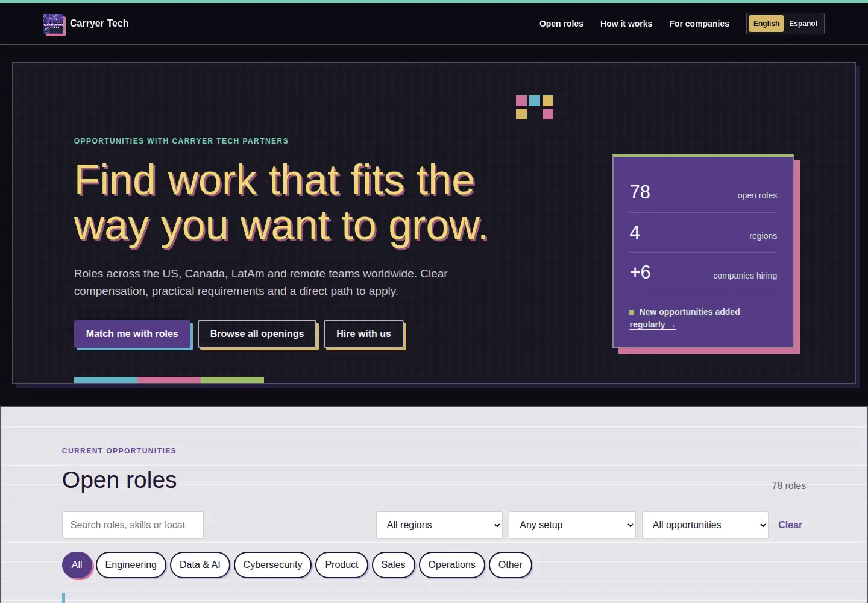
Task: Filter roles by Operations
Action: [x=451, y=565]
